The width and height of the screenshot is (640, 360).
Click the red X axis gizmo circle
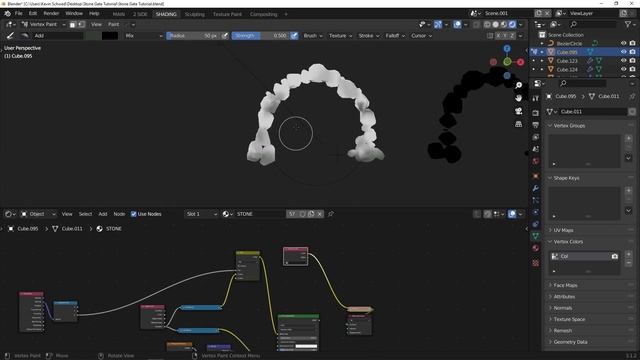pyautogui.click(x=520, y=62)
